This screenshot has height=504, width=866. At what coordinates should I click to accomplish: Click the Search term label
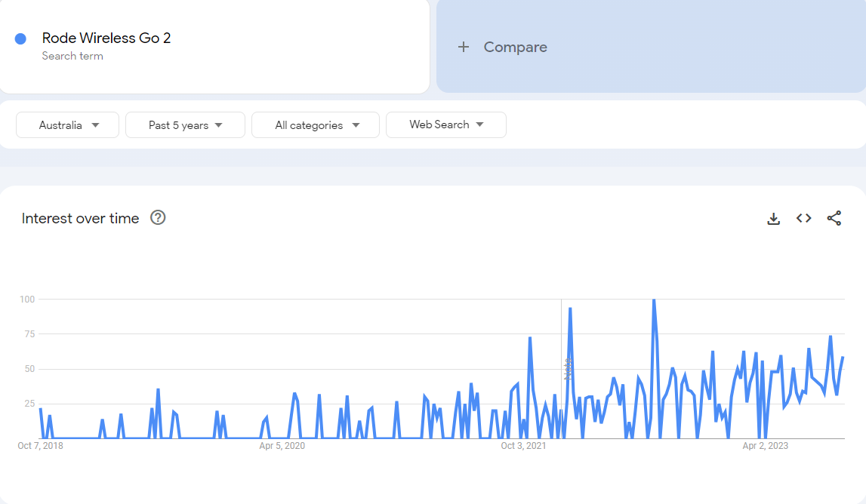click(x=72, y=56)
